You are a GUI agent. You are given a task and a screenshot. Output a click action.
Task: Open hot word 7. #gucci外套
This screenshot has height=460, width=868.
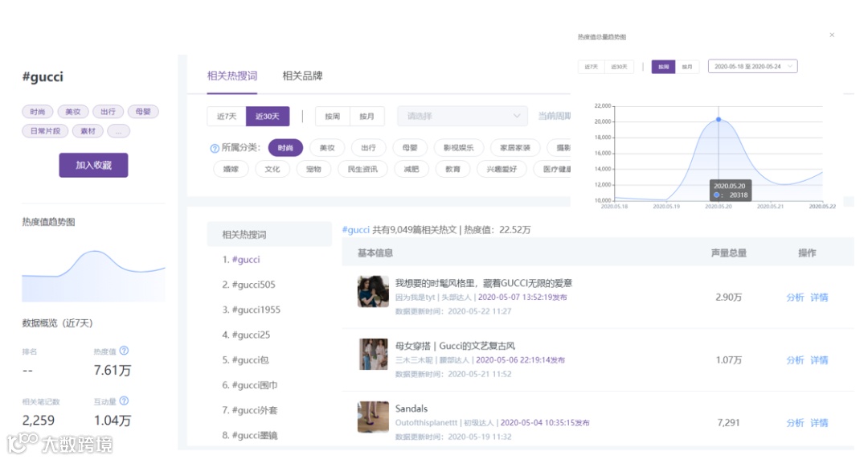[250, 410]
